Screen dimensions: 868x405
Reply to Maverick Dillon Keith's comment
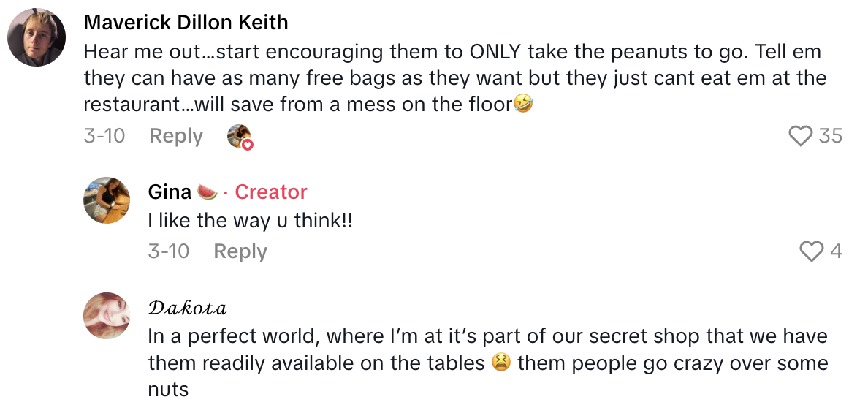pos(176,136)
